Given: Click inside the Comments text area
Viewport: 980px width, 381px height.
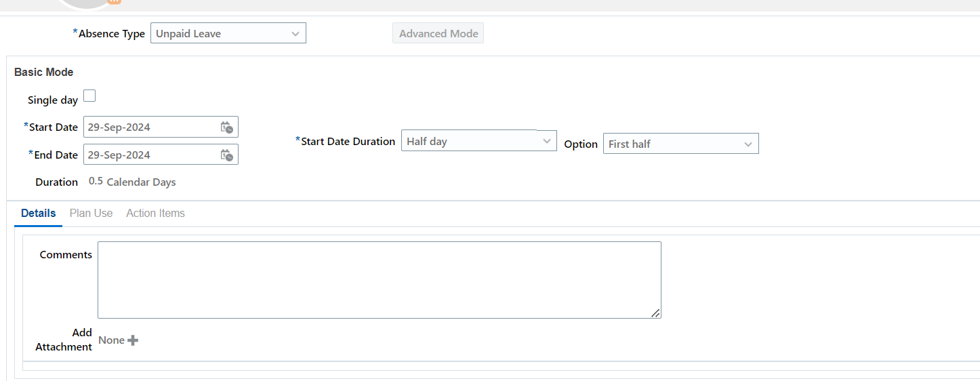Looking at the screenshot, I should pyautogui.click(x=379, y=279).
